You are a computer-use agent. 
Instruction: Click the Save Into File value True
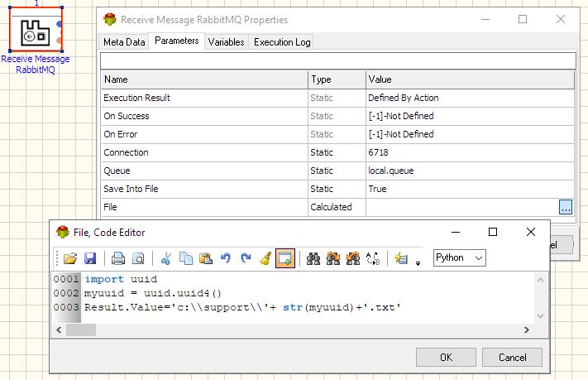pyautogui.click(x=377, y=189)
